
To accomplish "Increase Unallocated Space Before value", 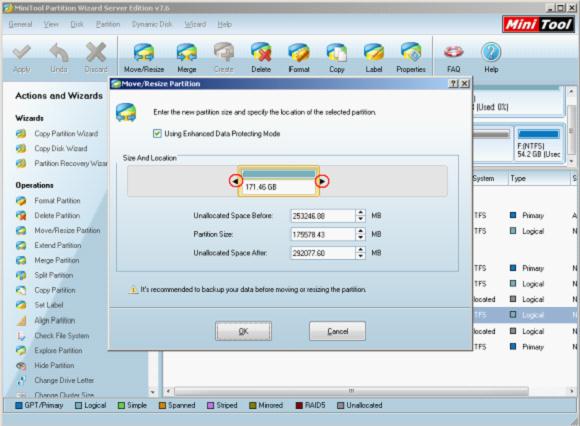I will (360, 213).
